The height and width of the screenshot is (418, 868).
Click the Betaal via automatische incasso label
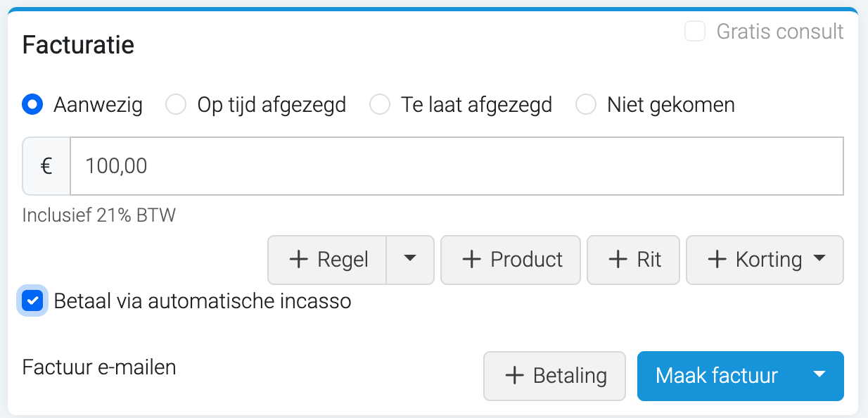[203, 301]
